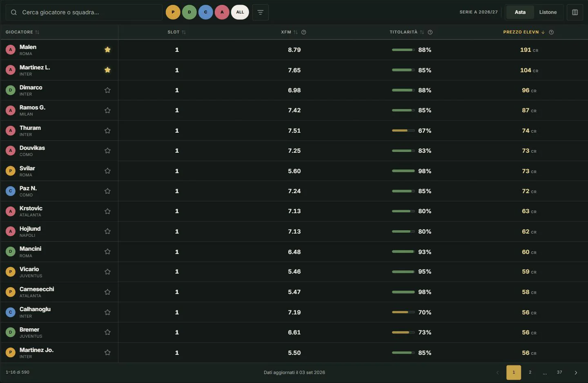Click the XFM info help icon

pos(303,32)
